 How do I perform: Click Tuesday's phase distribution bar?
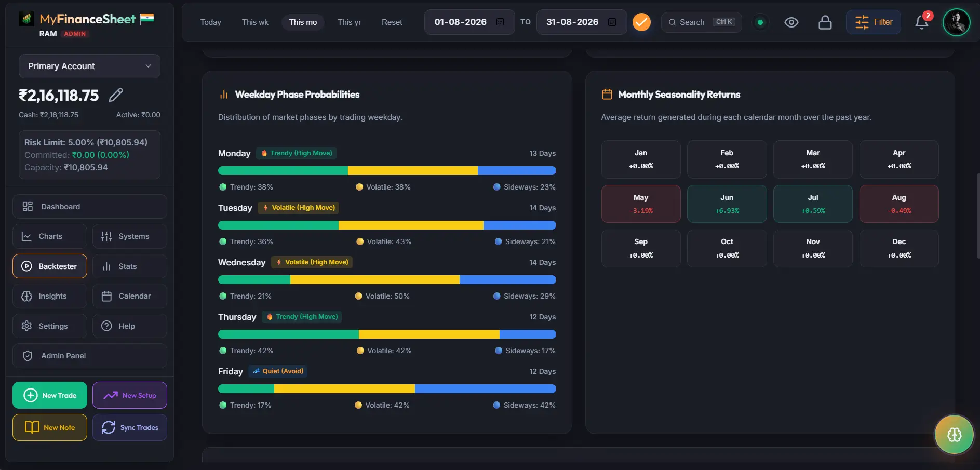[x=387, y=225]
